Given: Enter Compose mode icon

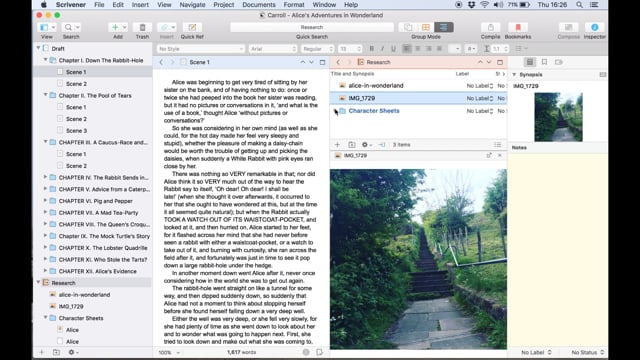Looking at the screenshot, I should pos(568,27).
